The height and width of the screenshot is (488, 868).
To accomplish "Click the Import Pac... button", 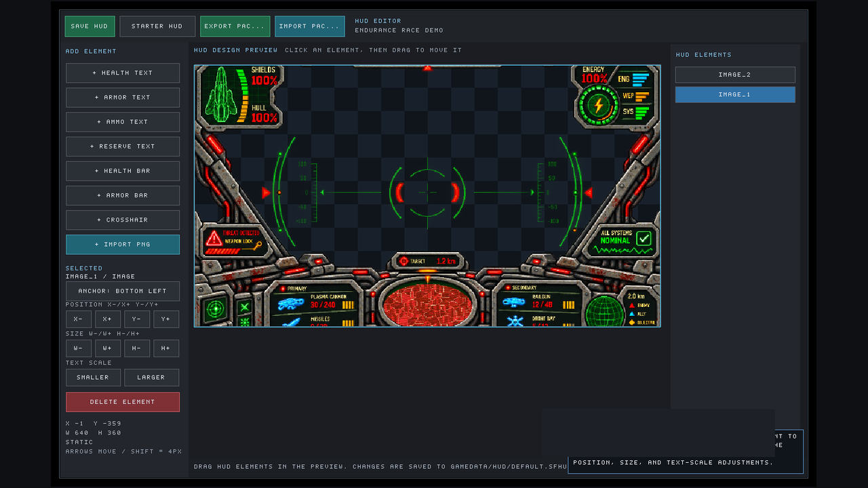I will [310, 26].
